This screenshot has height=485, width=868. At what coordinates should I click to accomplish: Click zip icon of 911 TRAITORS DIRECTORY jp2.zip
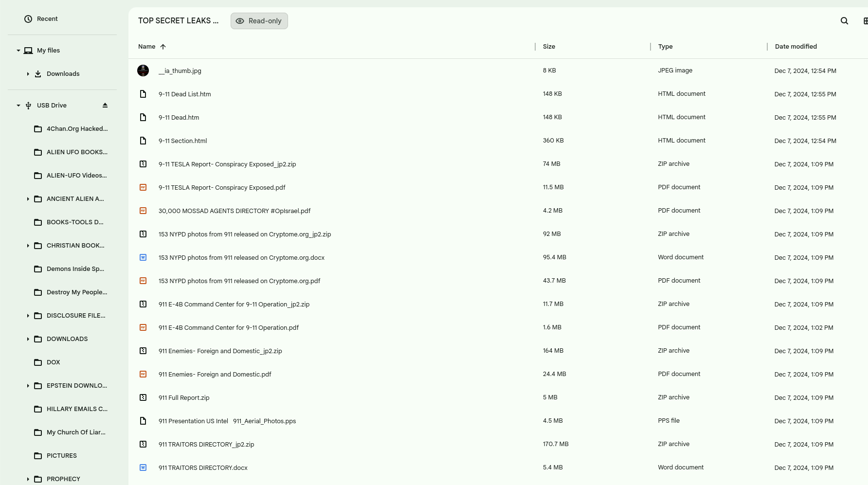coord(143,444)
